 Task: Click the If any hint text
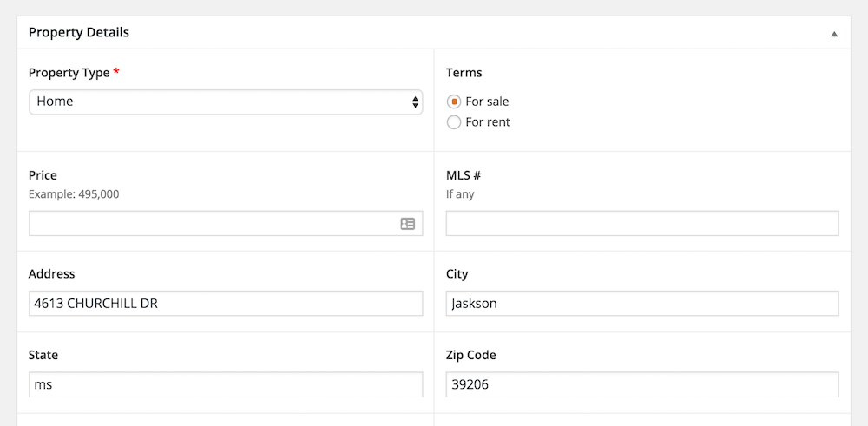[x=460, y=194]
